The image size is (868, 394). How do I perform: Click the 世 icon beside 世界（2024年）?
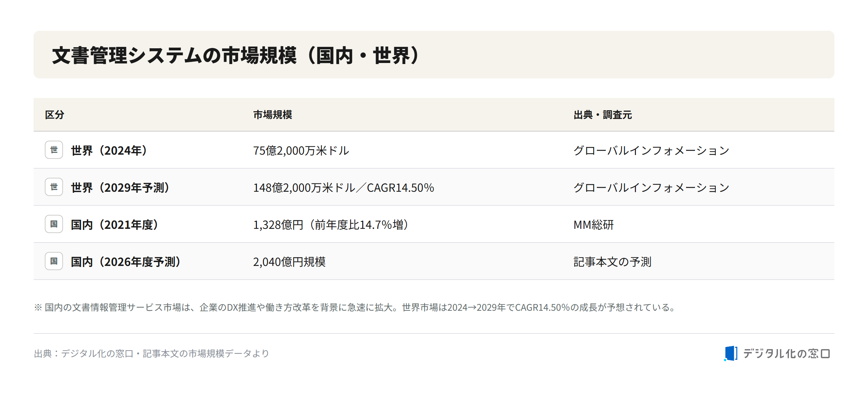[54, 150]
